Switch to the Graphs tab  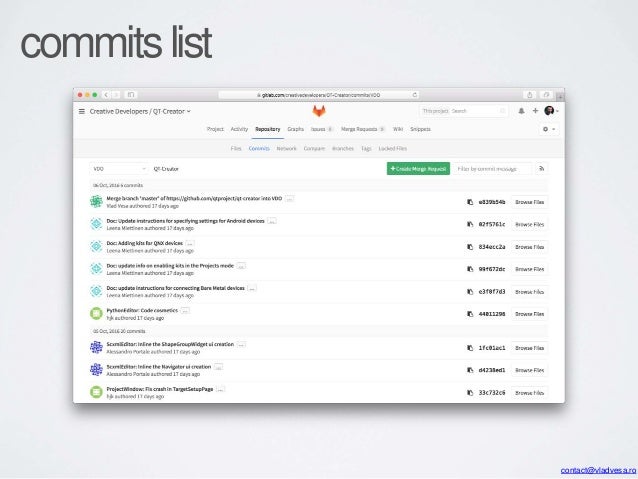(295, 129)
